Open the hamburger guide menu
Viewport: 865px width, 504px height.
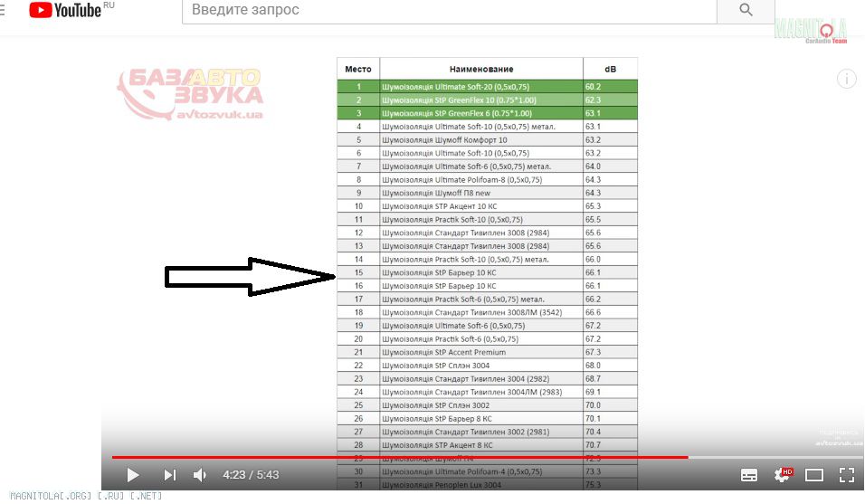click(3, 10)
